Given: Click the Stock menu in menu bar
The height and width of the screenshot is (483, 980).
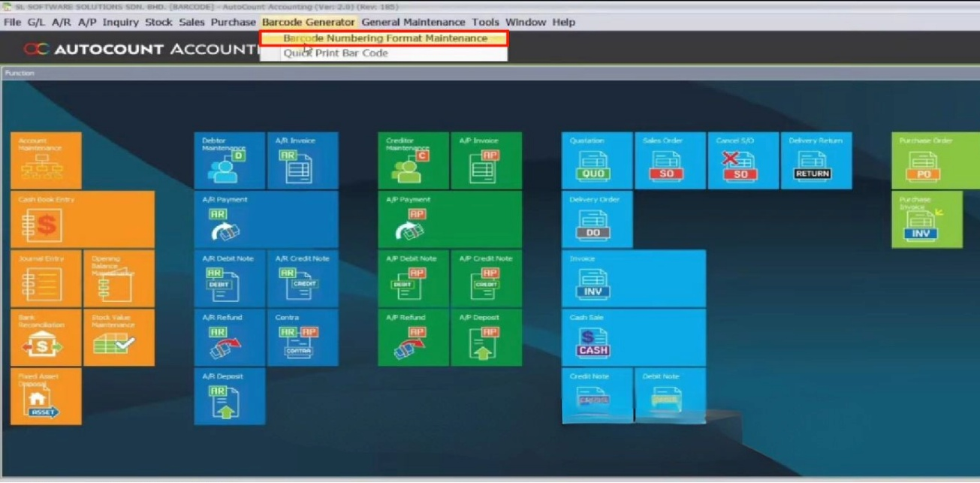Looking at the screenshot, I should coord(158,23).
